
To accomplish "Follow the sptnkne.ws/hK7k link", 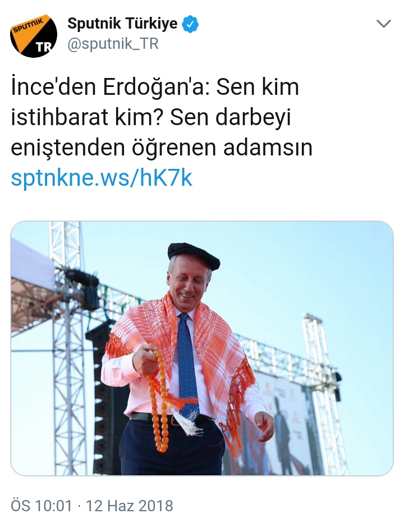I will (x=102, y=178).
